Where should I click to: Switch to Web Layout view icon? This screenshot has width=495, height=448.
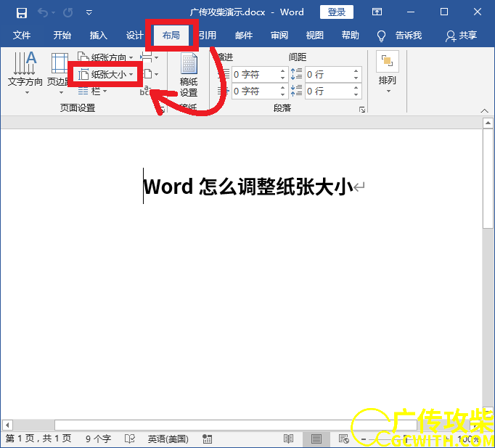click(343, 439)
